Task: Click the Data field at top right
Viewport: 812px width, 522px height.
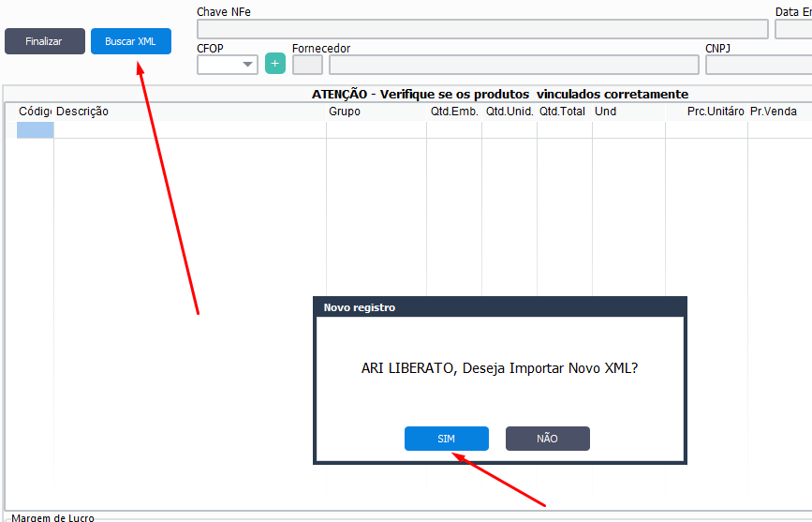Action: (793, 30)
